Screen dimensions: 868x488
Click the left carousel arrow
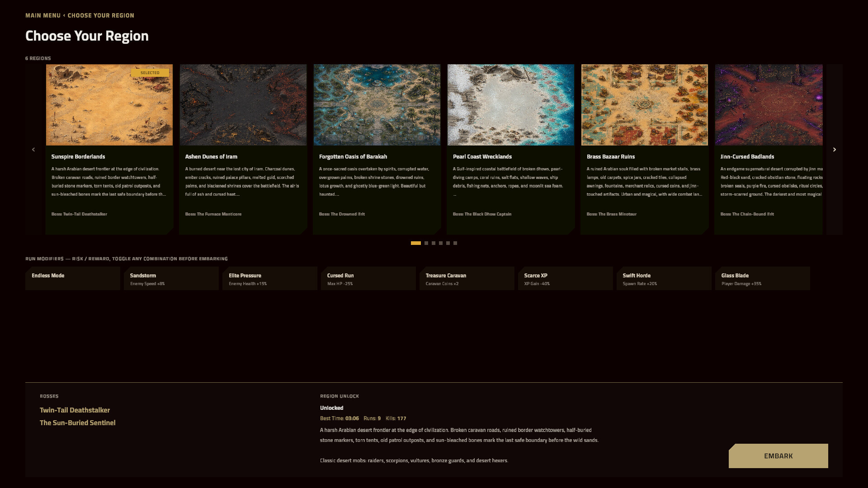(x=33, y=150)
